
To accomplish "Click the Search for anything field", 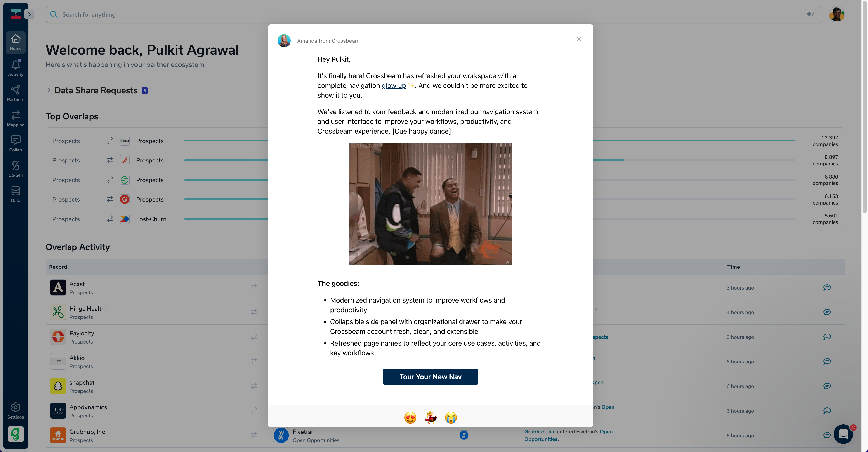I will 433,14.
